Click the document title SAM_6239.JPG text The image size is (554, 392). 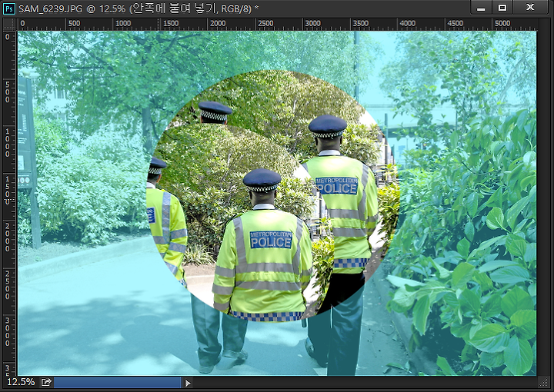51,8
